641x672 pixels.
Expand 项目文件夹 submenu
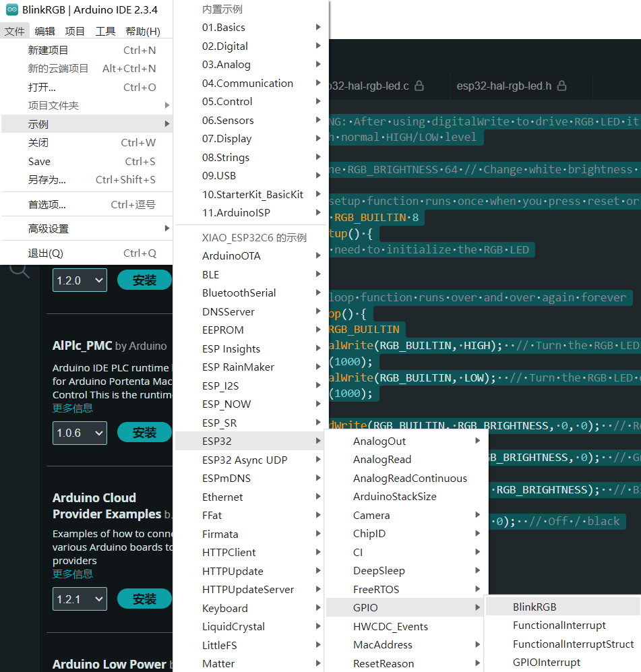[x=87, y=105]
